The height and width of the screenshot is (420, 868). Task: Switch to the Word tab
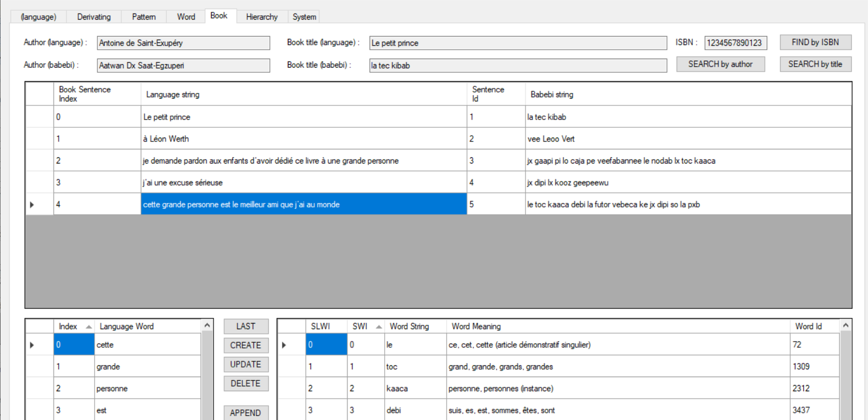click(186, 16)
